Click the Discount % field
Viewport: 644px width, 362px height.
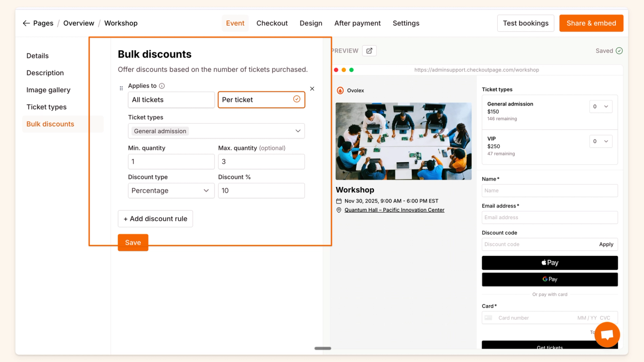[x=261, y=191]
